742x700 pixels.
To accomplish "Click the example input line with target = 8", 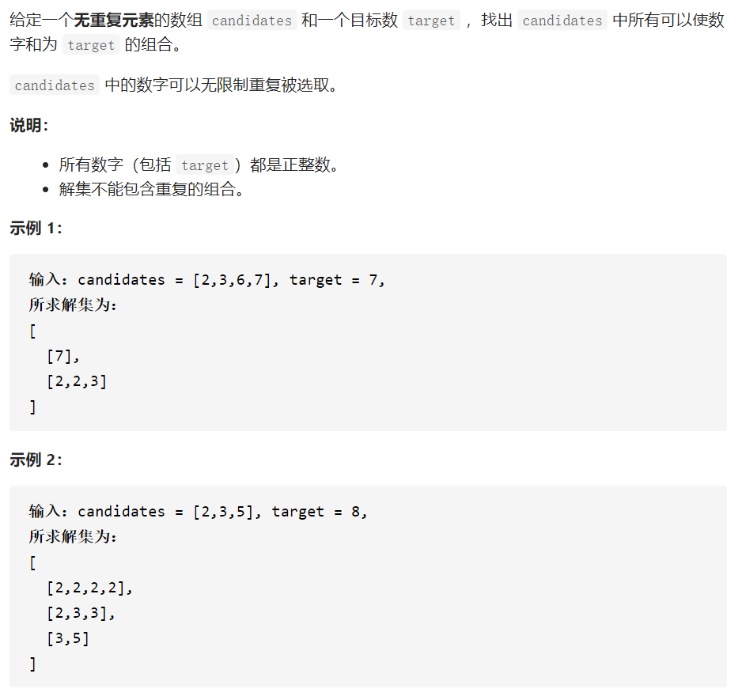I will pos(198,511).
